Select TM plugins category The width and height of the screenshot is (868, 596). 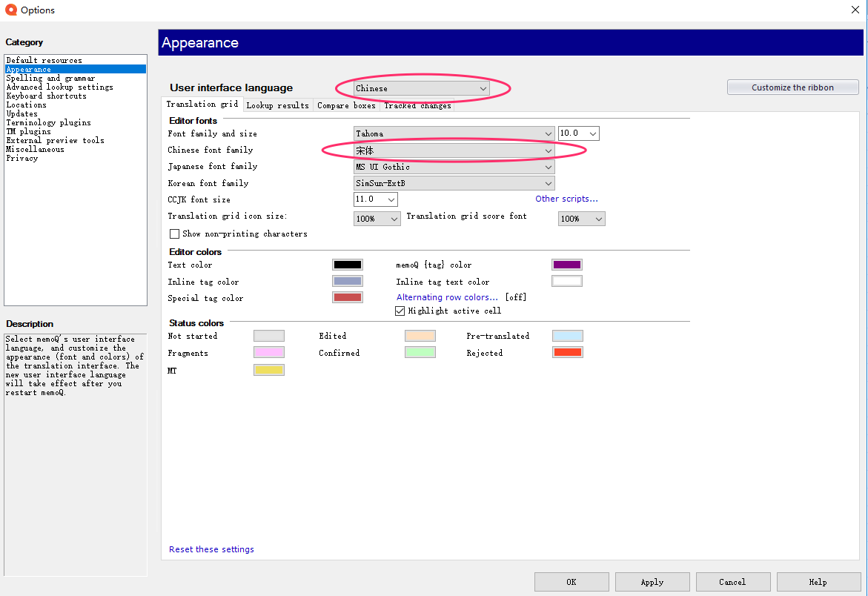pyautogui.click(x=76, y=131)
